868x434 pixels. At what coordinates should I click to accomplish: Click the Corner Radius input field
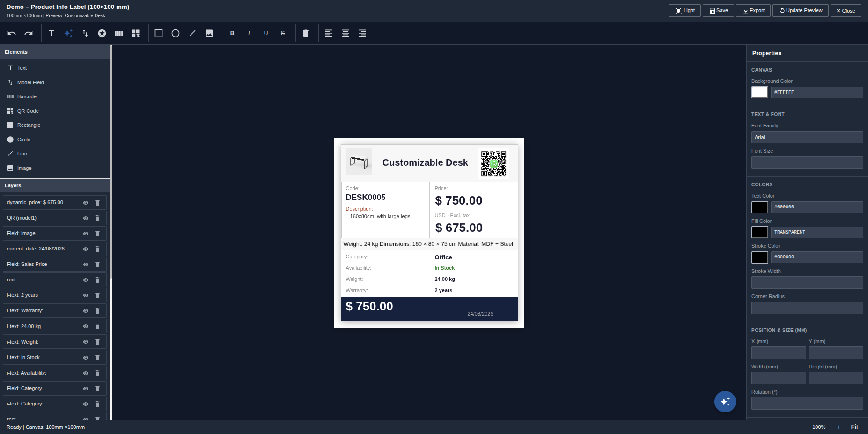(807, 308)
